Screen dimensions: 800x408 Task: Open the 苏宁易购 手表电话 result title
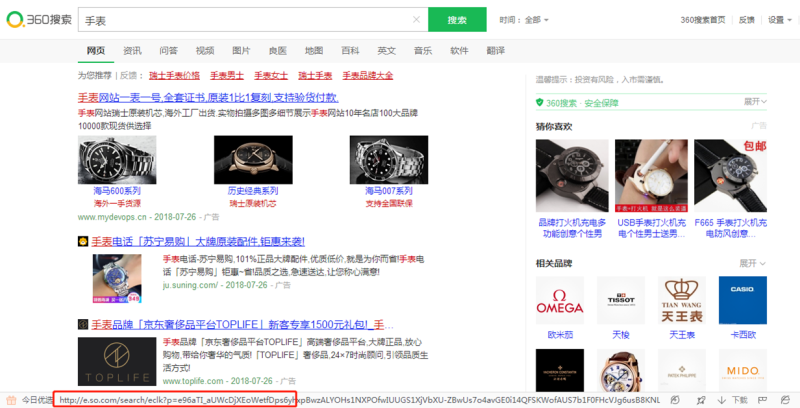pos(198,241)
